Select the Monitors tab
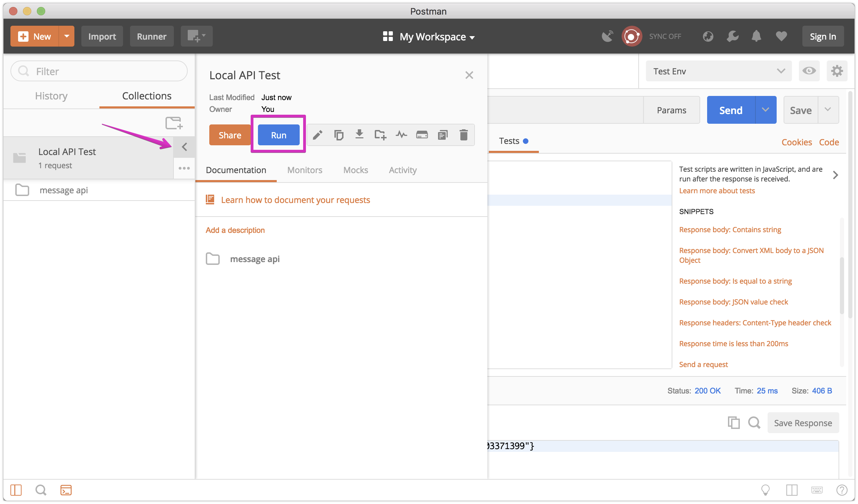858x504 pixels. pos(305,170)
